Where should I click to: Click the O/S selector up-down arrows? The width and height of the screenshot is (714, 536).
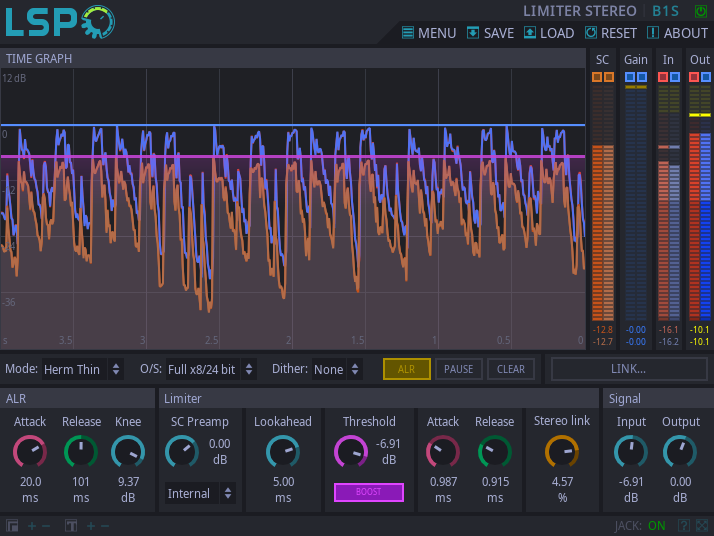[x=249, y=369]
